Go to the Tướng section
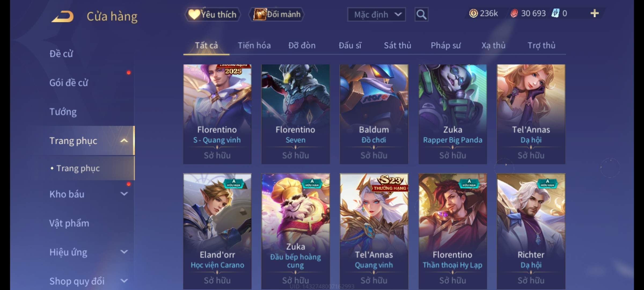The width and height of the screenshot is (644, 290). pos(63,112)
